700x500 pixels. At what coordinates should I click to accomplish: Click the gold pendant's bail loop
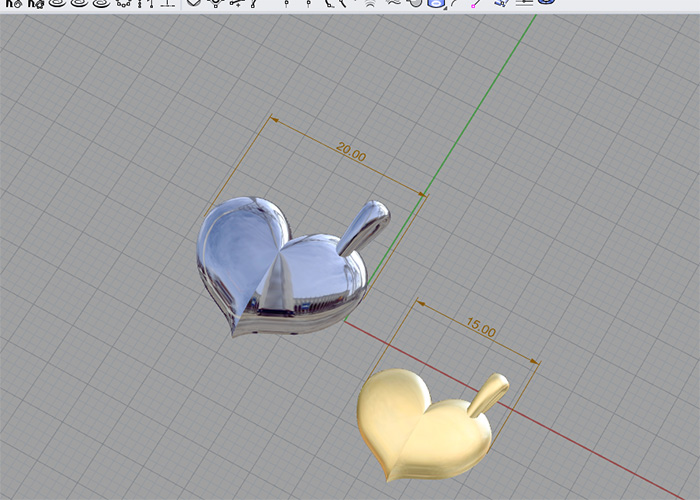[488, 395]
